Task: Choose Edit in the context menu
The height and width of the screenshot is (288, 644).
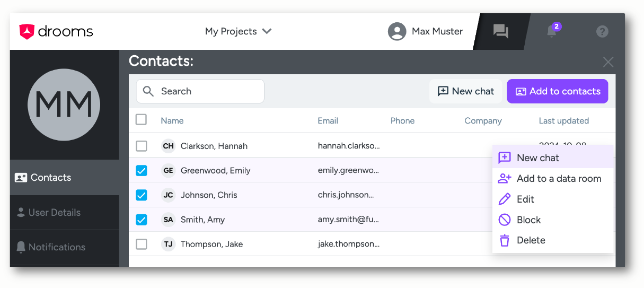Action: pyautogui.click(x=553, y=199)
